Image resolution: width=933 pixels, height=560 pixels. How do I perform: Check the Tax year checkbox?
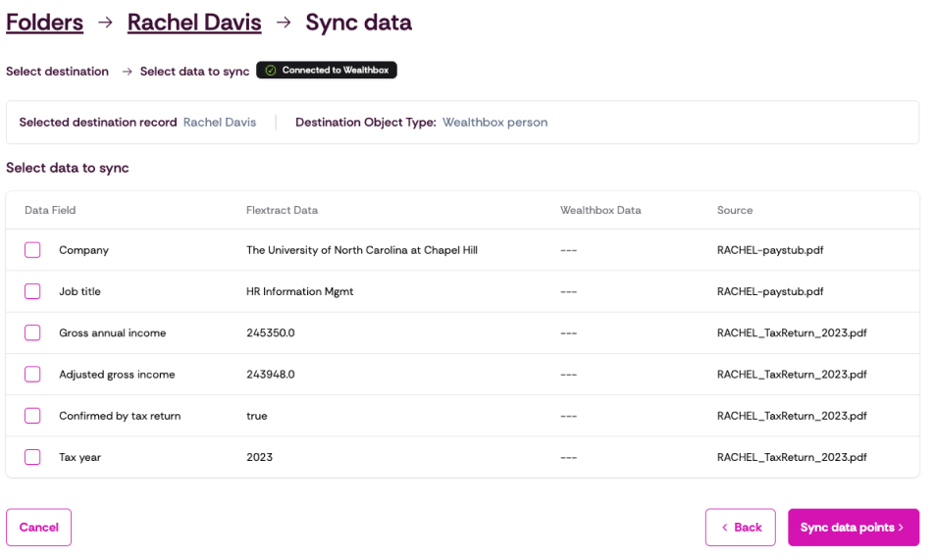coord(32,457)
